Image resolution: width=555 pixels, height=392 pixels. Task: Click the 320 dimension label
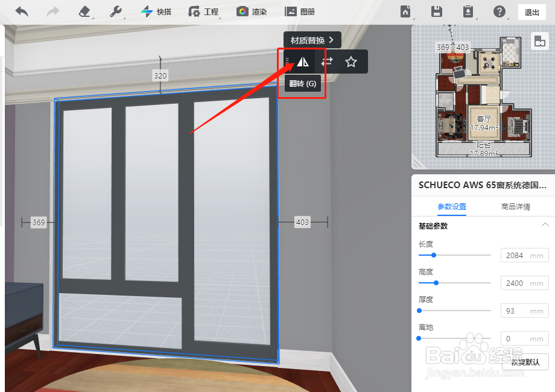(160, 75)
